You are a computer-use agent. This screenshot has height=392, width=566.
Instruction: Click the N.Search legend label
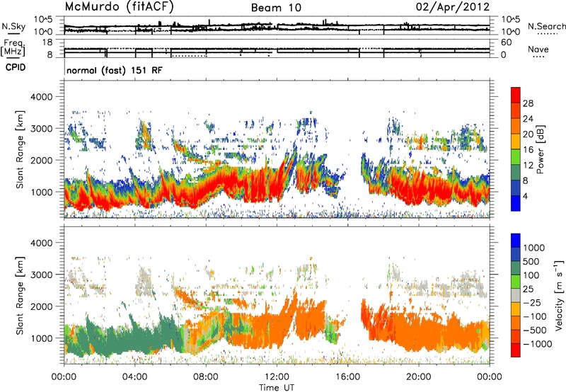[x=546, y=26]
